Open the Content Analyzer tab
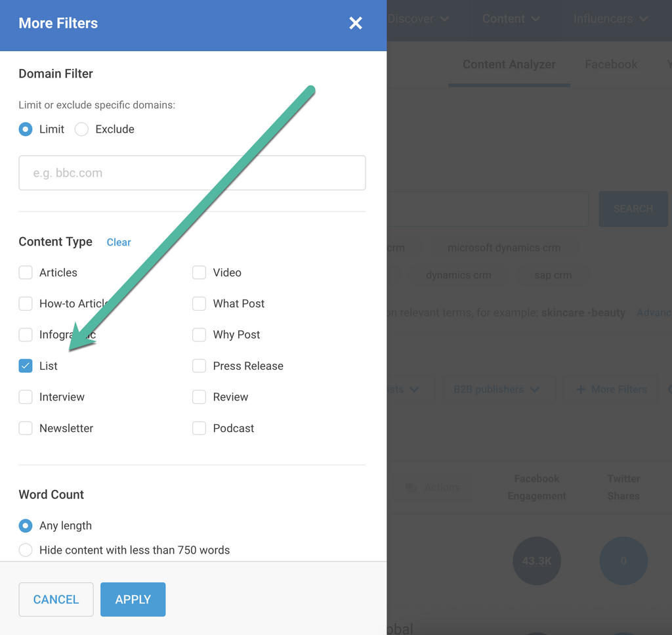This screenshot has height=635, width=672. [x=509, y=64]
